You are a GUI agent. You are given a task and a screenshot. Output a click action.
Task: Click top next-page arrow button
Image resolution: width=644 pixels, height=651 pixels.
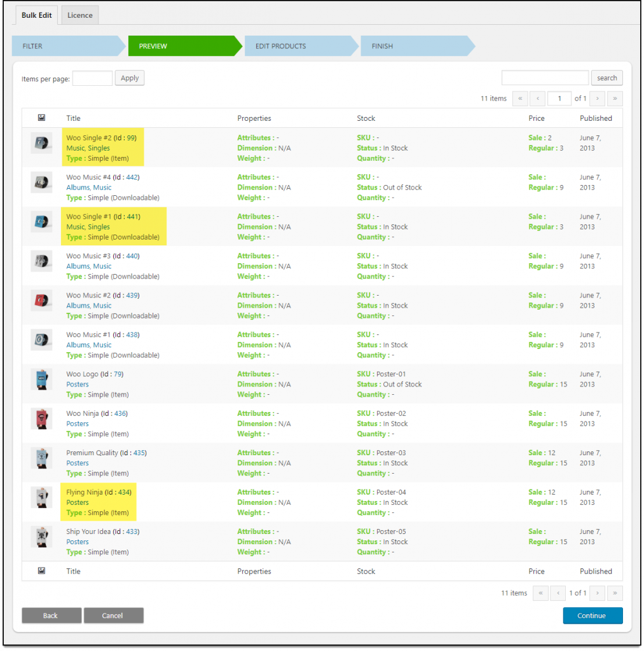[597, 99]
